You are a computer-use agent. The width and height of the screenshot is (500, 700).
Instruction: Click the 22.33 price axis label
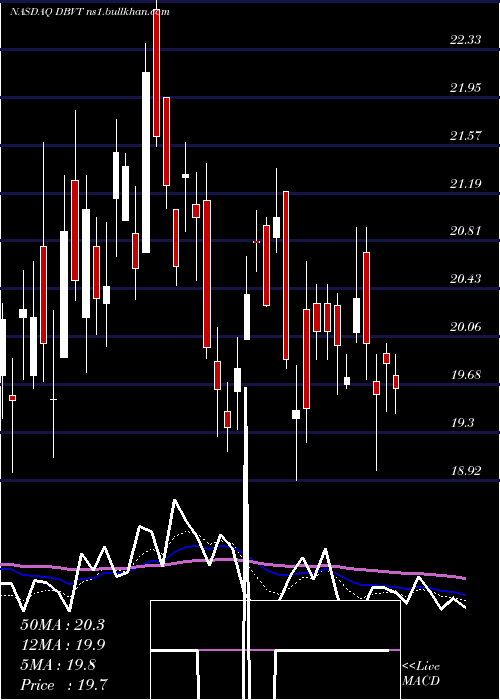click(466, 40)
